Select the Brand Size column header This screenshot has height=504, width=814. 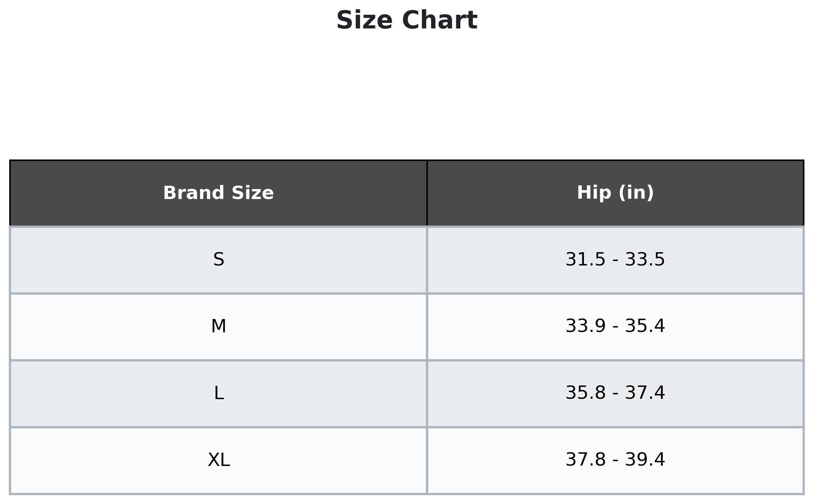point(219,193)
